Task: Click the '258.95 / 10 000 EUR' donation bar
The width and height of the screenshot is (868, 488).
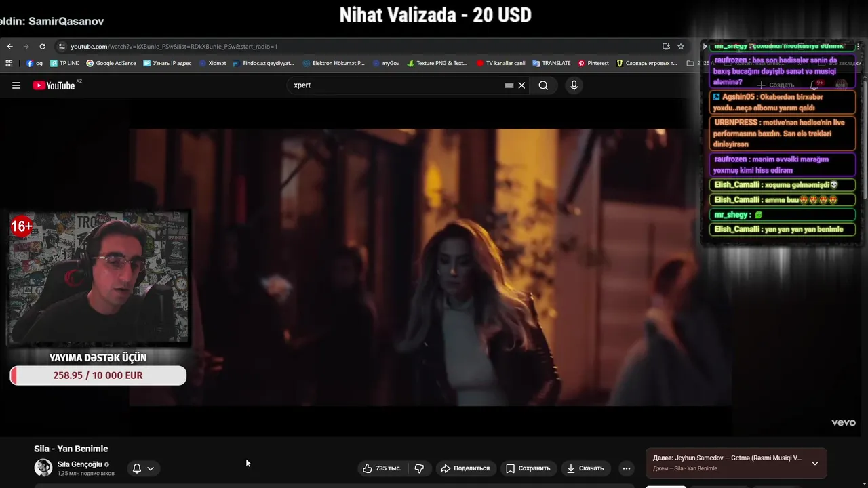Action: (x=98, y=375)
